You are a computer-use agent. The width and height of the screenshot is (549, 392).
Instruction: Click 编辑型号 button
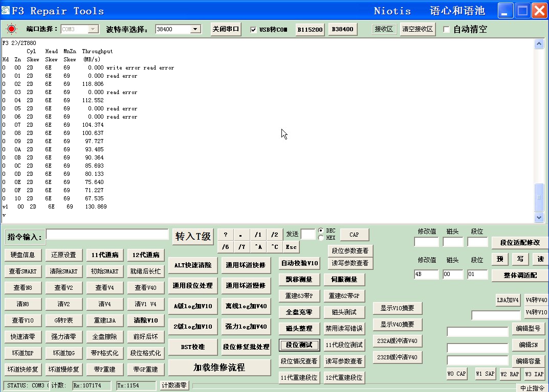(529, 328)
